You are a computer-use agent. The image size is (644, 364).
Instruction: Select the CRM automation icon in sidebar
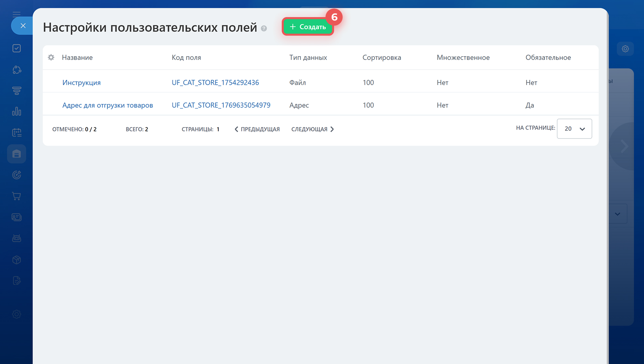tap(16, 70)
